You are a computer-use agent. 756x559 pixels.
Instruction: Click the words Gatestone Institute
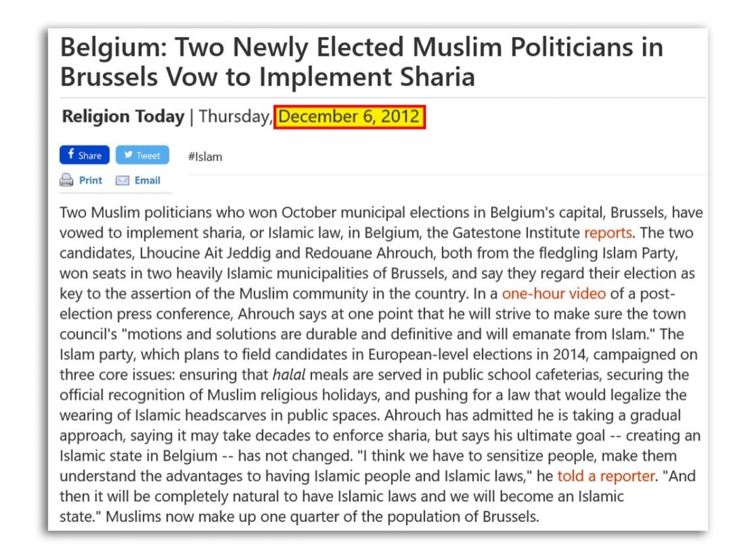514,233
